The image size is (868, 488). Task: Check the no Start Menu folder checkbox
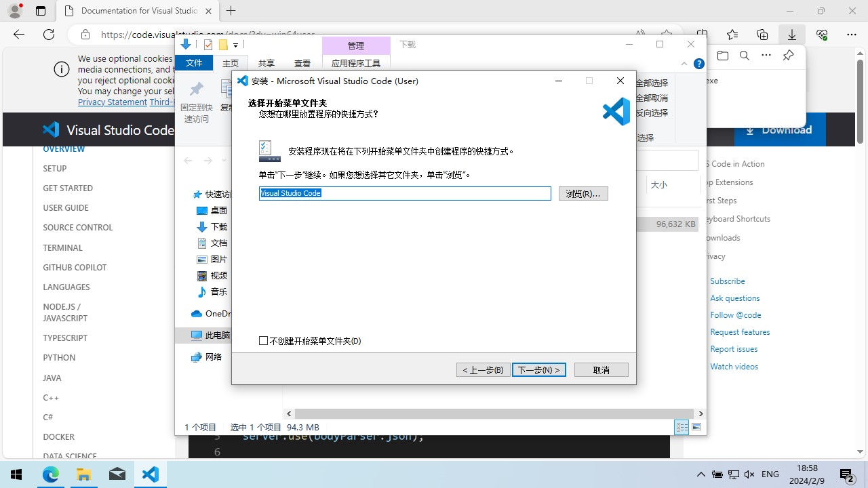264,341
